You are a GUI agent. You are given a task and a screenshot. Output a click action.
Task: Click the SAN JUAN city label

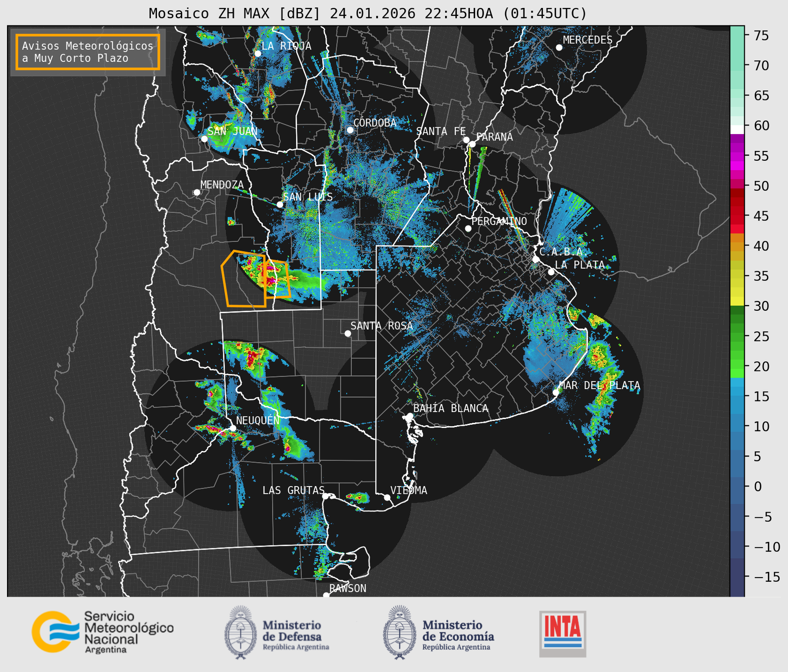(x=233, y=131)
